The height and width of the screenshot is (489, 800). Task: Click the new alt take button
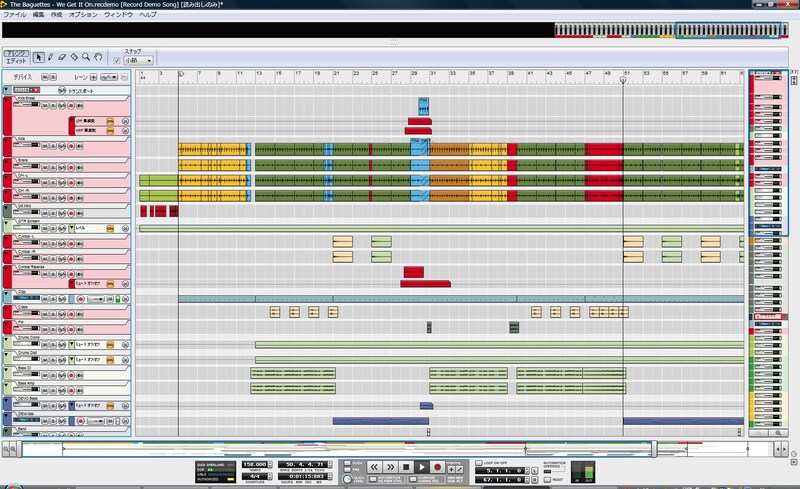tap(459, 469)
